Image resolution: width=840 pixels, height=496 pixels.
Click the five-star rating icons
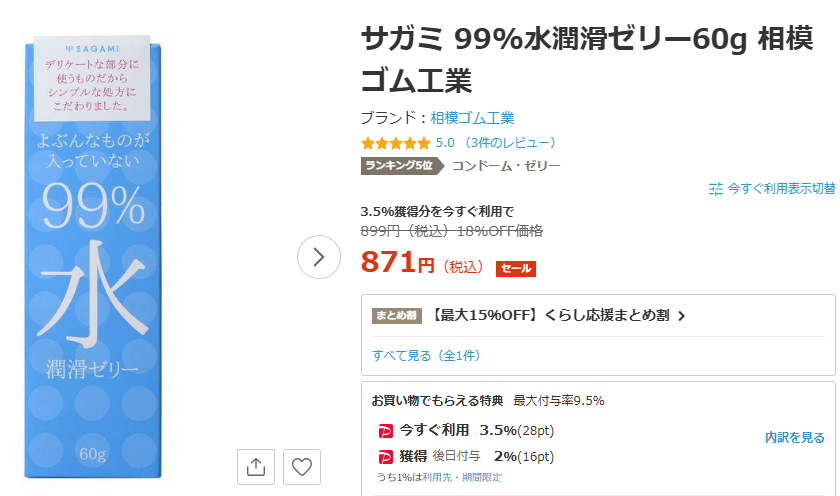pyautogui.click(x=396, y=143)
